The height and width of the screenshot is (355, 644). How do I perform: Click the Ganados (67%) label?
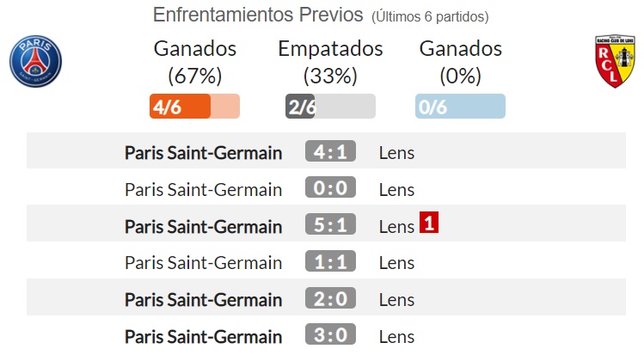click(194, 62)
